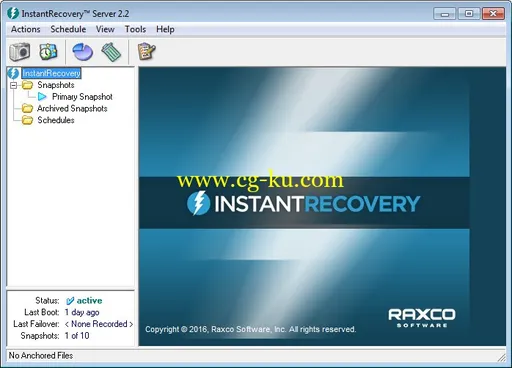Click the blue pie chart toolbar icon
512x368 pixels.
click(x=82, y=52)
